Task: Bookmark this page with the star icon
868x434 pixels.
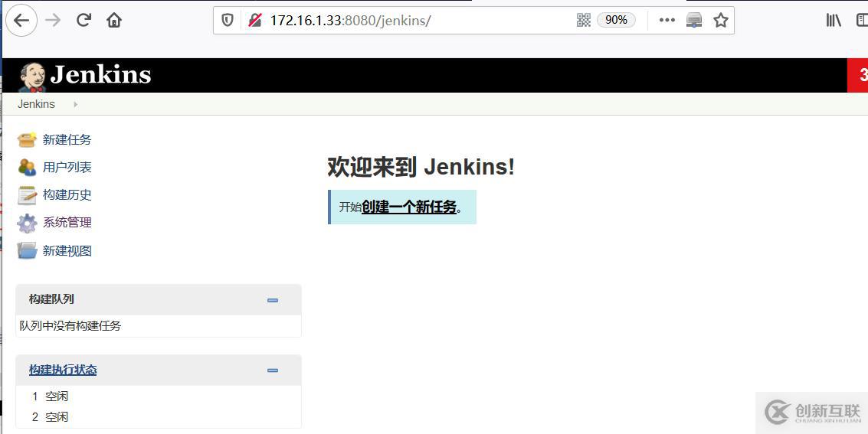Action: point(720,21)
